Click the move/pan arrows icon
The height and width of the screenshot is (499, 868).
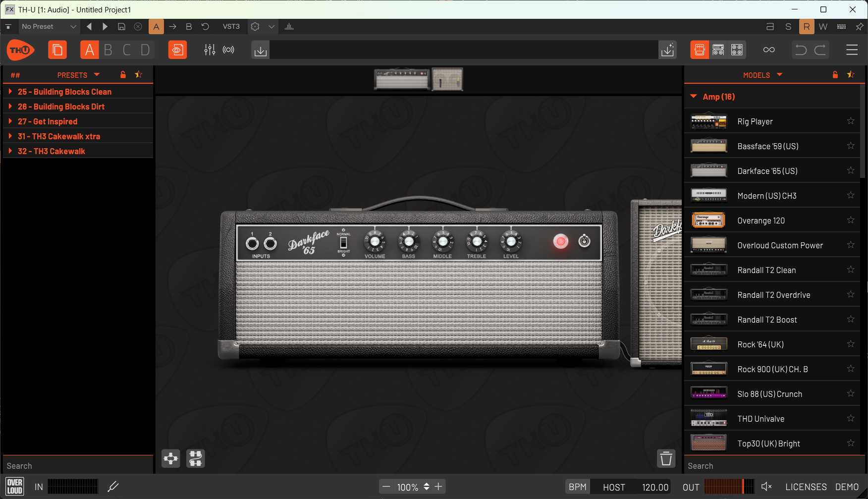pos(171,459)
